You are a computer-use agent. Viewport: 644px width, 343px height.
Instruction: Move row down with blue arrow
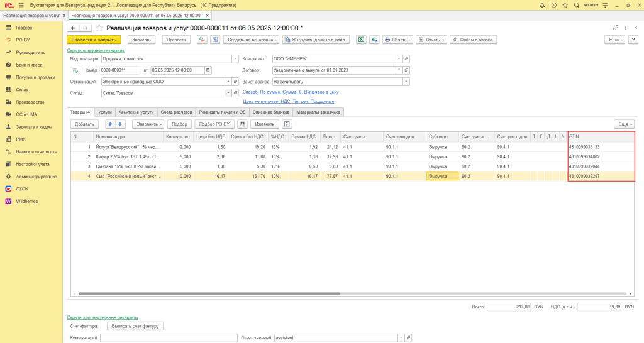point(120,124)
